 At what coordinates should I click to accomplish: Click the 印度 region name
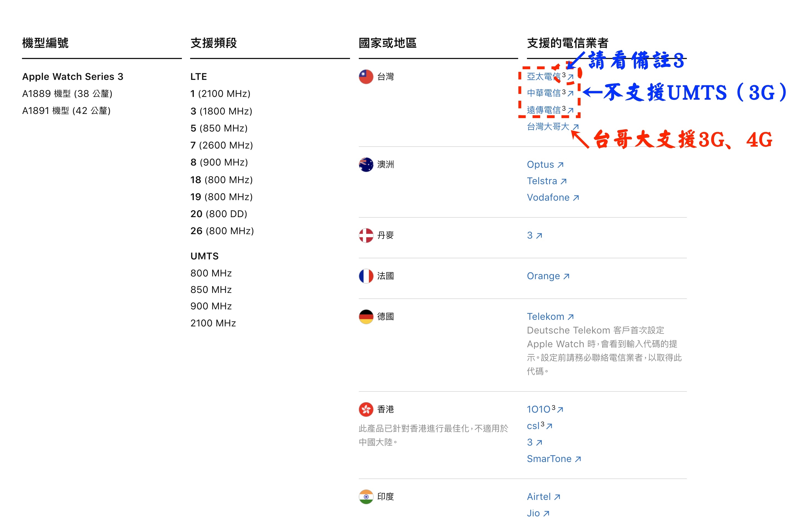(x=385, y=497)
